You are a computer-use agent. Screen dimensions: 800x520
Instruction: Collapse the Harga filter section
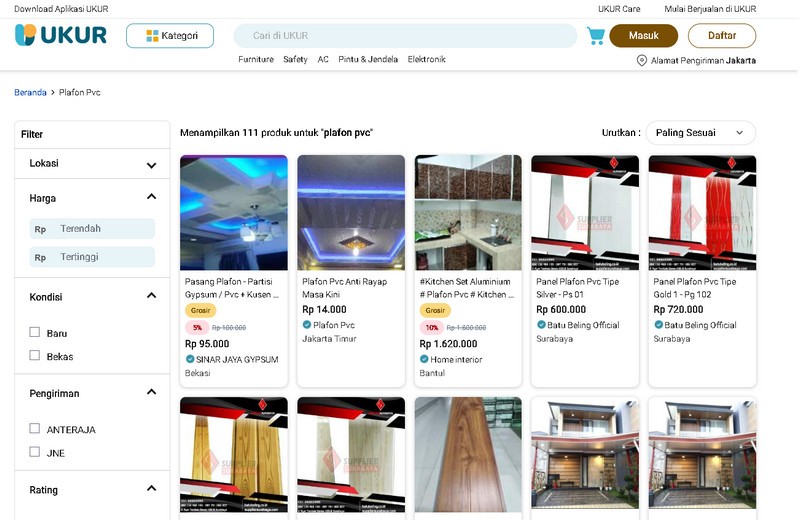click(152, 196)
